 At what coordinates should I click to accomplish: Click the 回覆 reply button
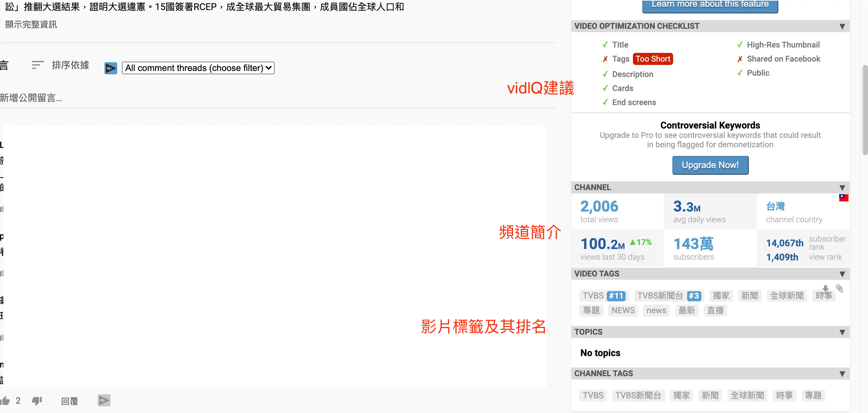[x=69, y=401]
